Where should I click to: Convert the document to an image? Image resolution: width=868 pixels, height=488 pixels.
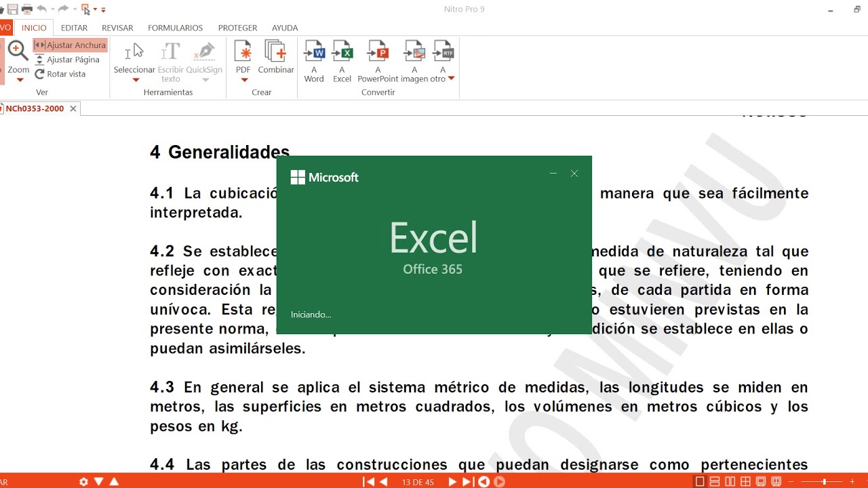coord(414,61)
